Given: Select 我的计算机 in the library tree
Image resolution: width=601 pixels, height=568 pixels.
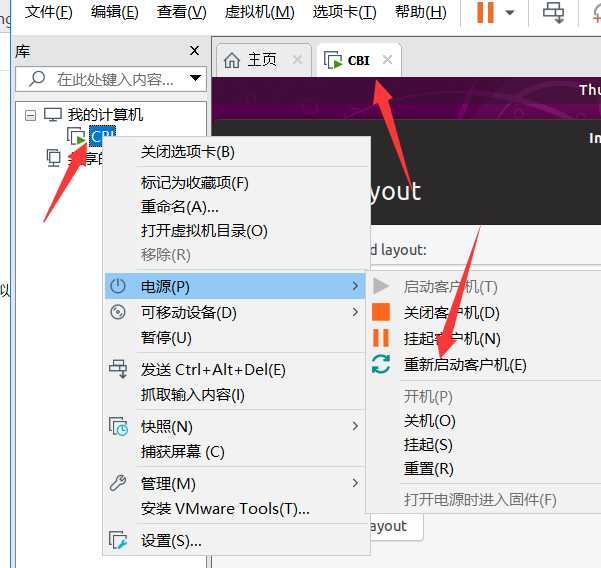Looking at the screenshot, I should click(105, 114).
